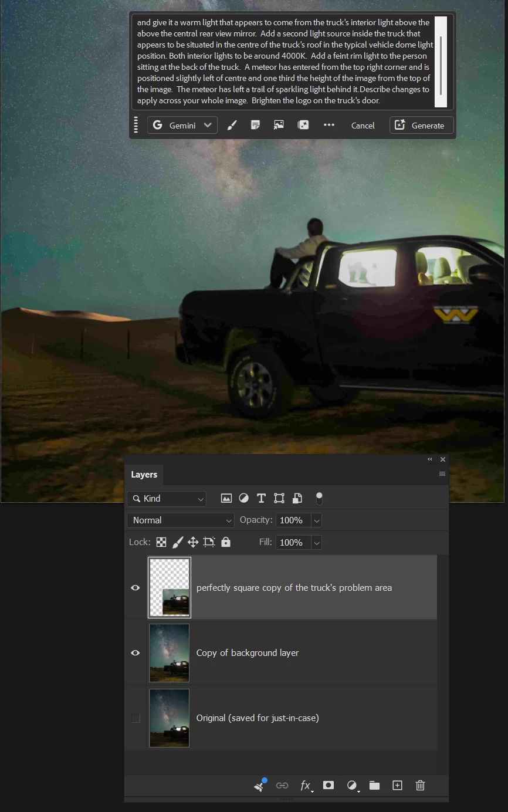The height and width of the screenshot is (812, 508).
Task: Click the prompt notes icon beside the brush
Action: tap(255, 125)
